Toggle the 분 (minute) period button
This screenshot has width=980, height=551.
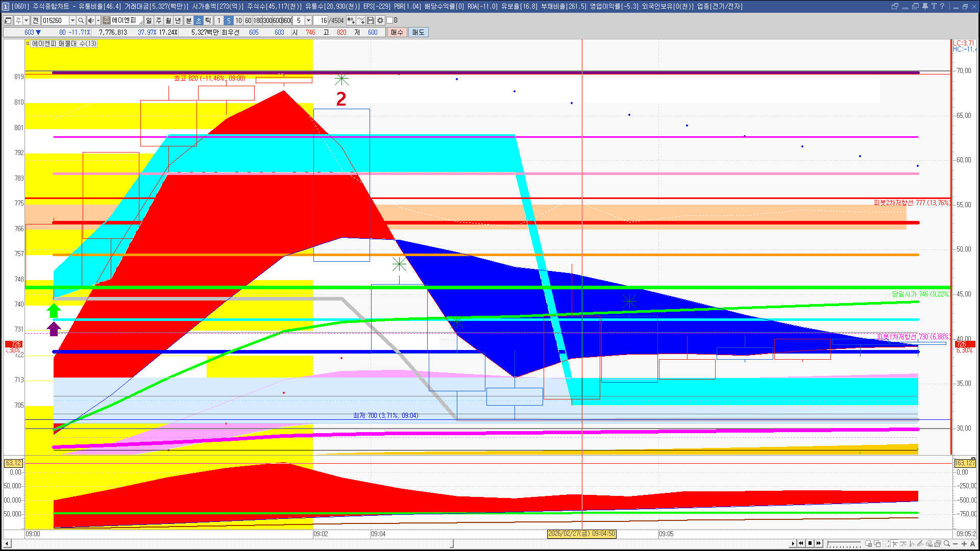point(188,20)
